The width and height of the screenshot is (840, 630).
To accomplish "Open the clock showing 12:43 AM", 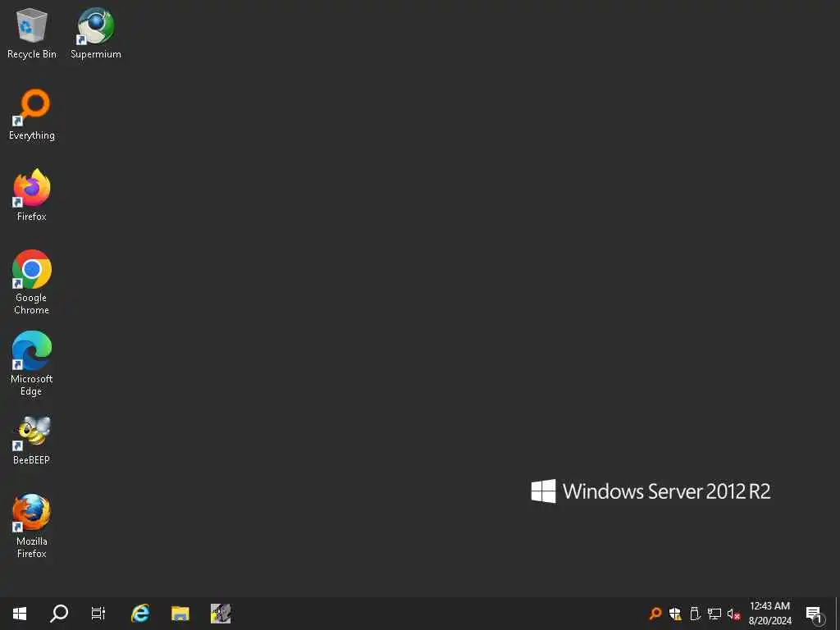I will coord(769,614).
